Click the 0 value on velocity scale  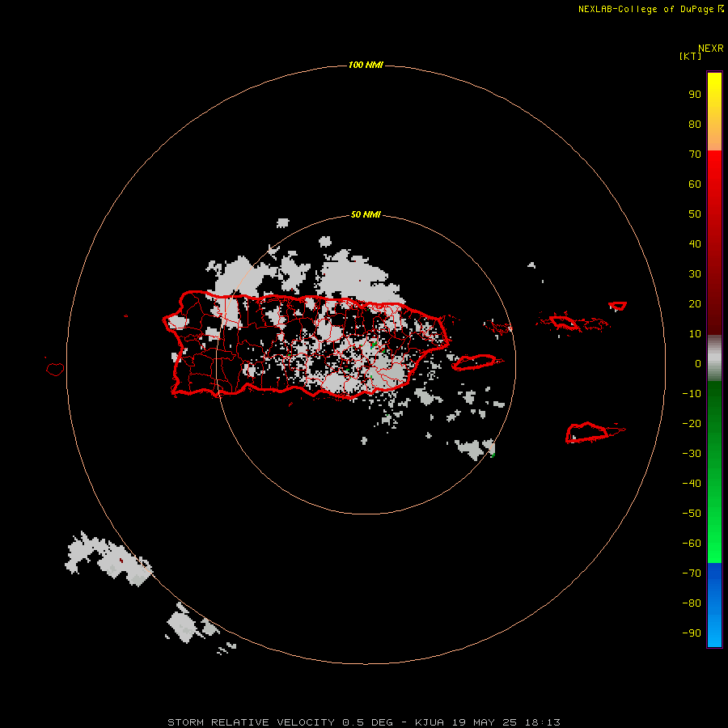698,363
